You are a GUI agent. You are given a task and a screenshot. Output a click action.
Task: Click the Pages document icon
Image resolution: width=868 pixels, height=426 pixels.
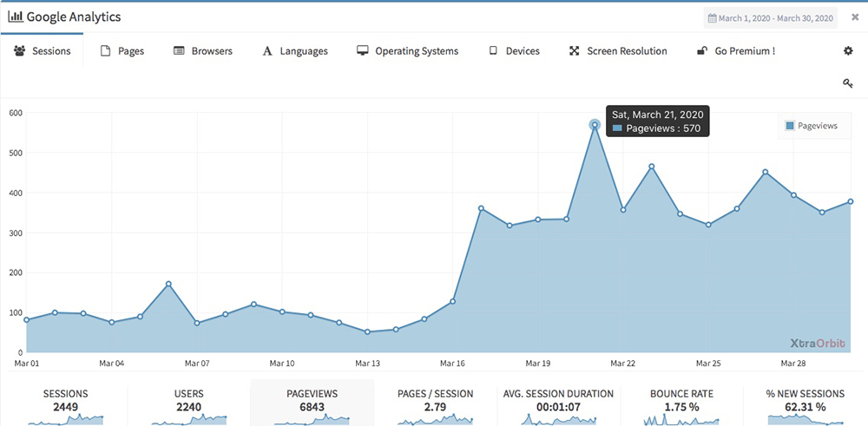(105, 51)
